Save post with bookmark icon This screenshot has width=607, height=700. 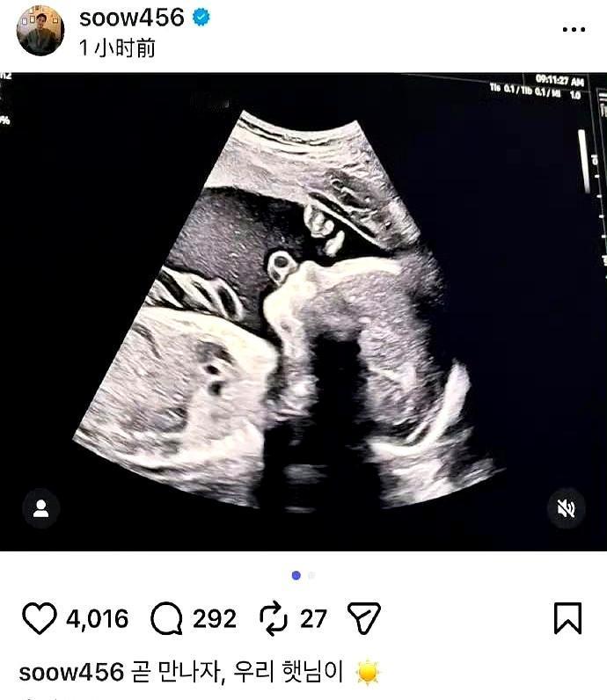567,618
